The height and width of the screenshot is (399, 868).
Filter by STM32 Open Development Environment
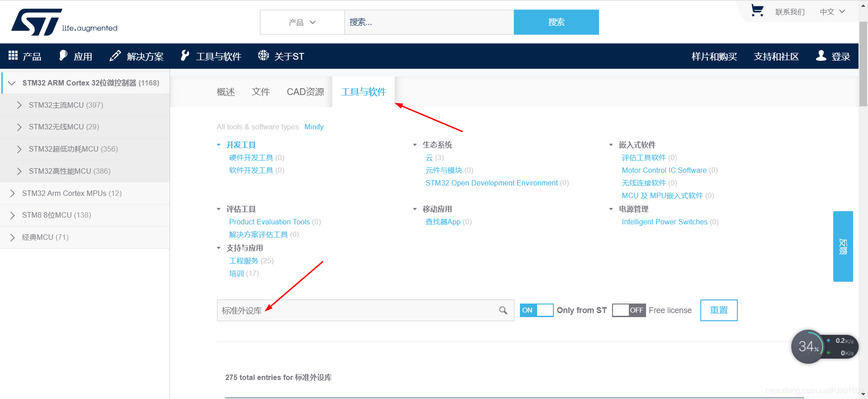click(491, 183)
